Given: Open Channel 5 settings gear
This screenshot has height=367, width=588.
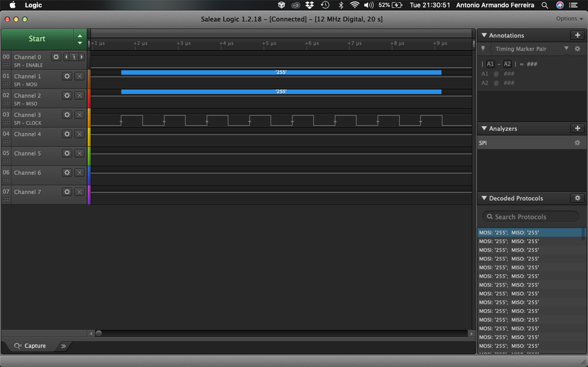Looking at the screenshot, I should point(67,153).
